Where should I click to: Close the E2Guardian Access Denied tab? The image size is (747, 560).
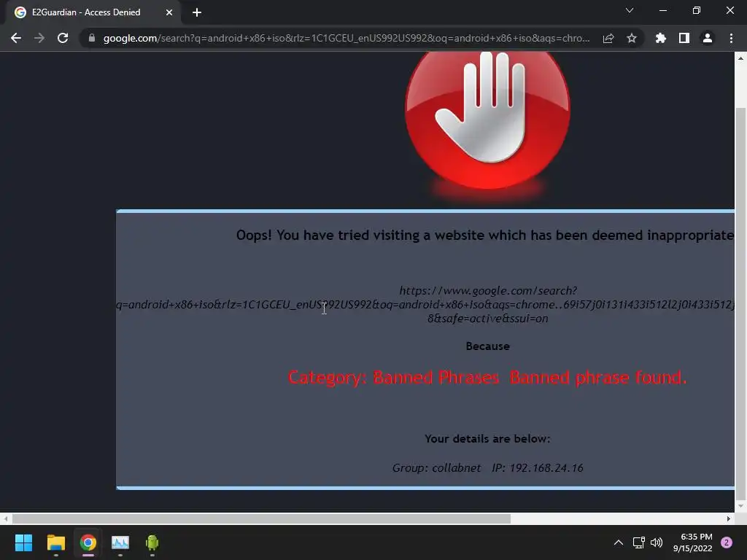coord(169,12)
